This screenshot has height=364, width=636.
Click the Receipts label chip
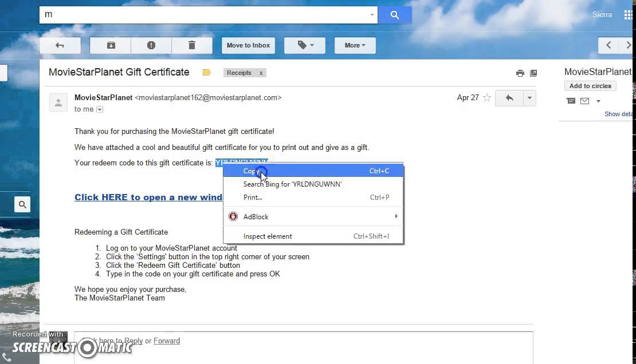[x=240, y=73]
